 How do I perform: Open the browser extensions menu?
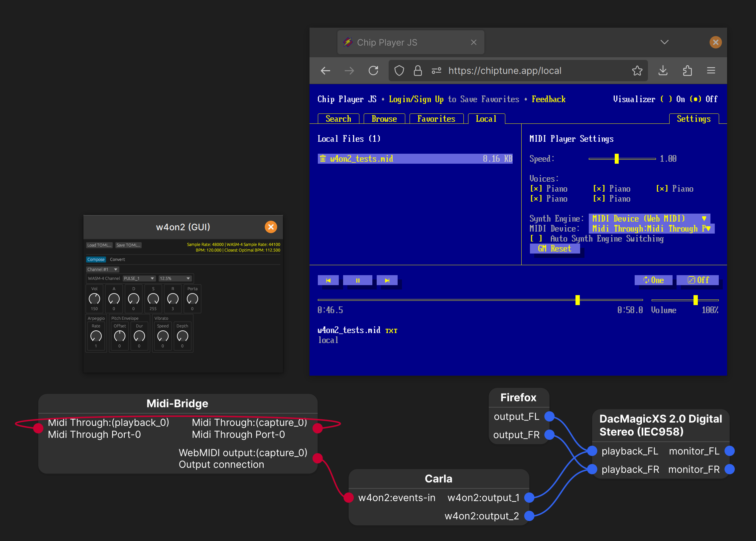[687, 71]
